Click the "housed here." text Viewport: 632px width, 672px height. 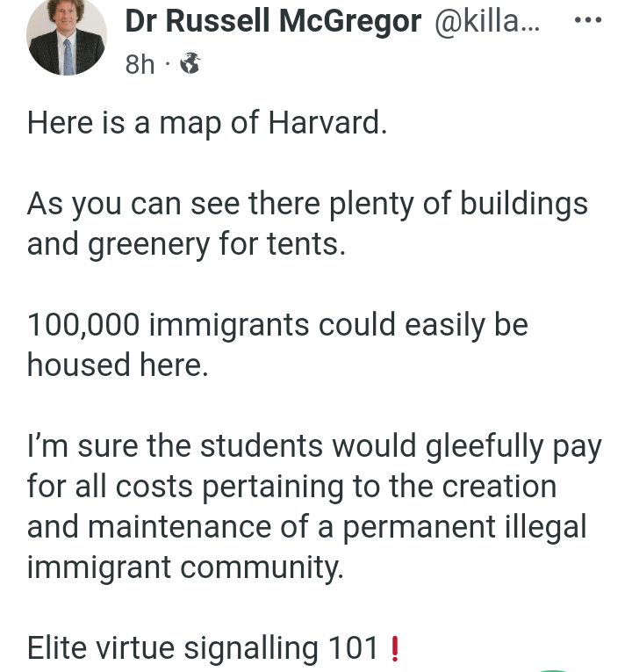click(118, 365)
